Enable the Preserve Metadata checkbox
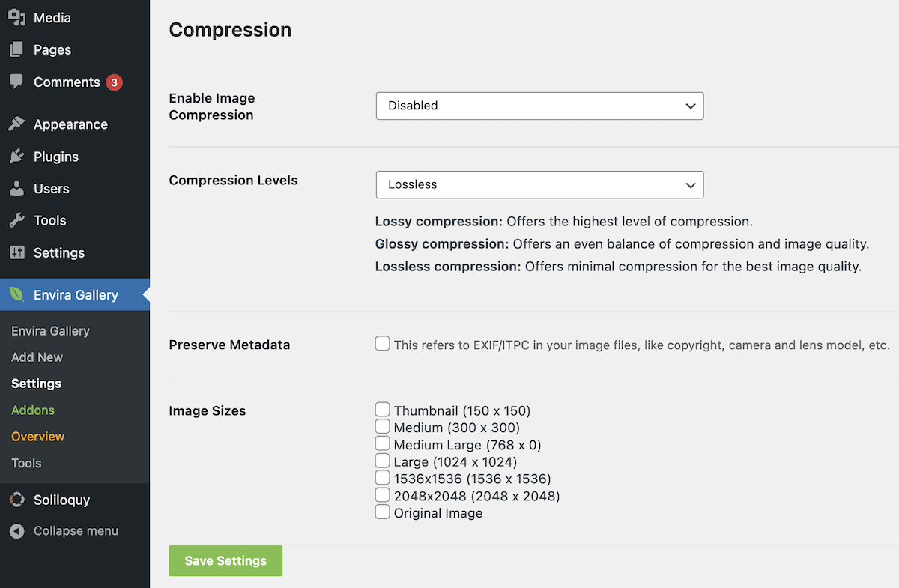The image size is (899, 588). (383, 344)
